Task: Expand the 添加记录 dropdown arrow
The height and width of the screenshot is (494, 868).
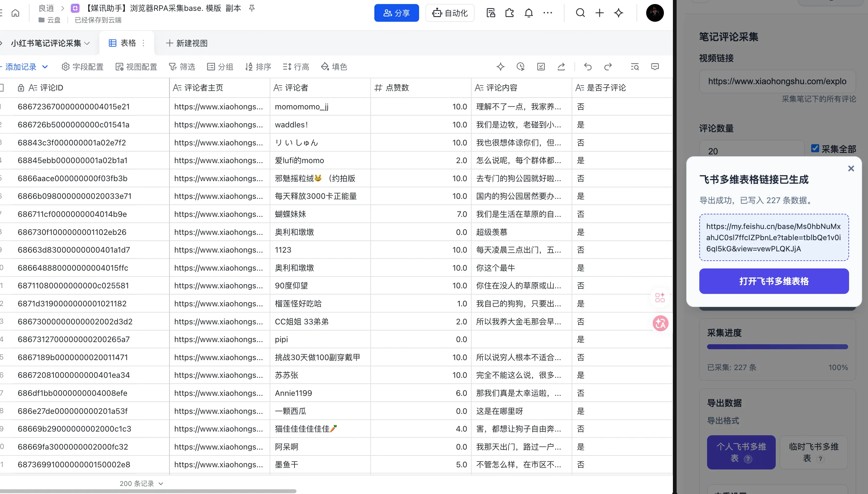Action: (x=45, y=67)
